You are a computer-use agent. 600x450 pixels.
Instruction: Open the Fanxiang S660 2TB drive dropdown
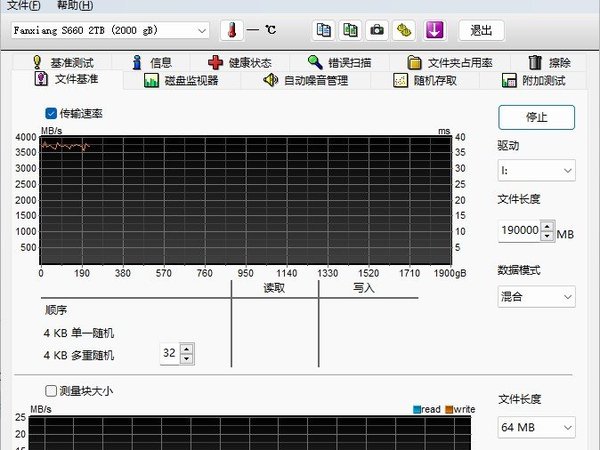click(110, 31)
